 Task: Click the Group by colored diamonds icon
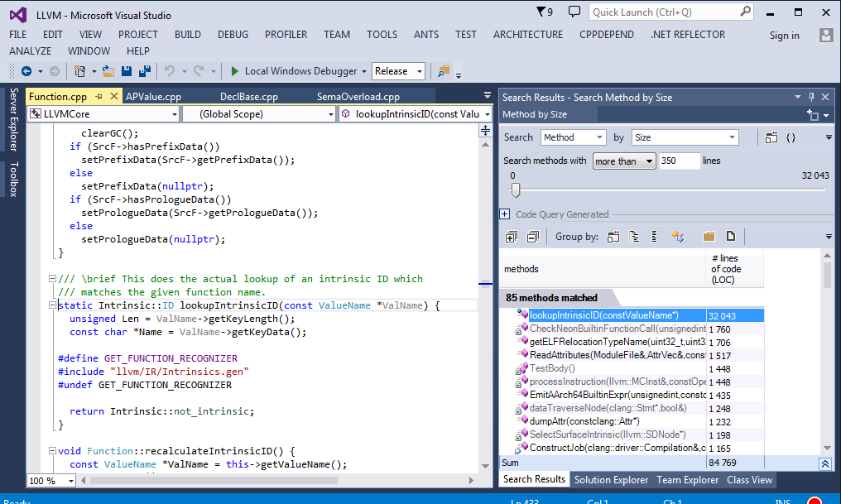point(677,237)
